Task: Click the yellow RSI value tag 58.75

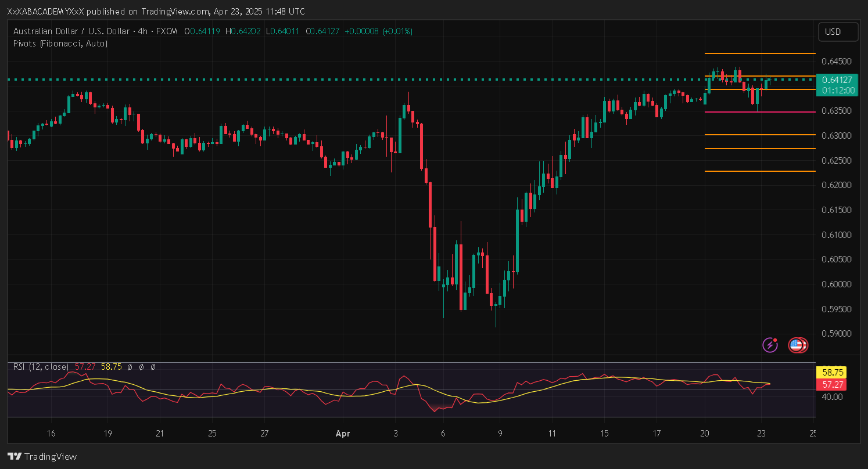Action: [x=831, y=373]
